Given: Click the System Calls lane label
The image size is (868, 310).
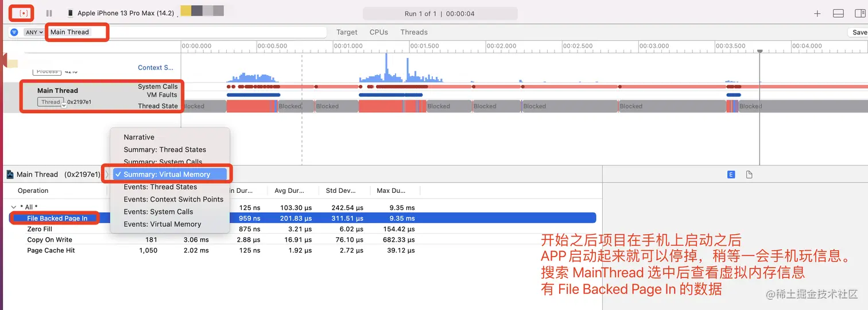Looking at the screenshot, I should click(157, 87).
